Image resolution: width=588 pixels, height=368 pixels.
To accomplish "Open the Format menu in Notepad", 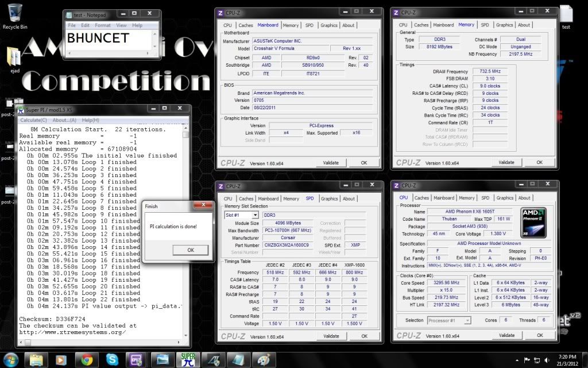I will coord(103,25).
